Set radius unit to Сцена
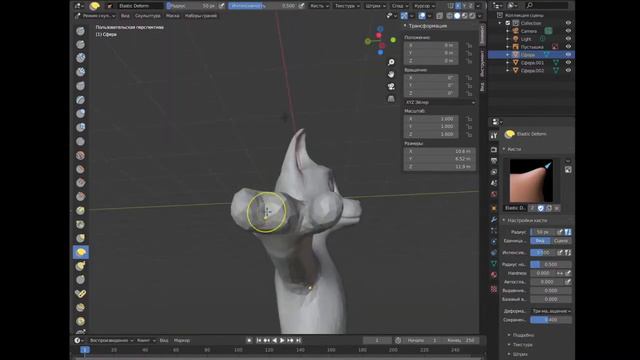The width and height of the screenshot is (640, 360). 561,241
